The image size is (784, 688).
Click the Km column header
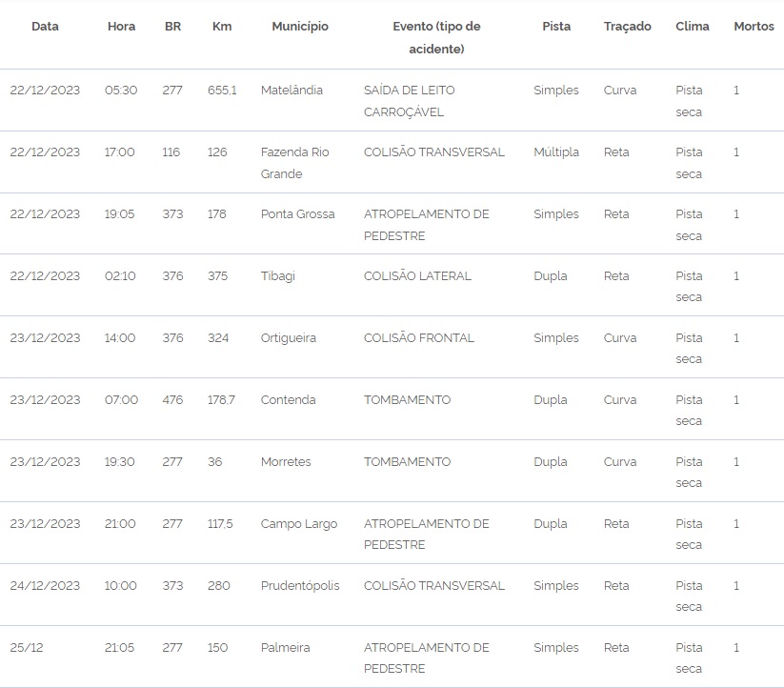click(x=221, y=27)
